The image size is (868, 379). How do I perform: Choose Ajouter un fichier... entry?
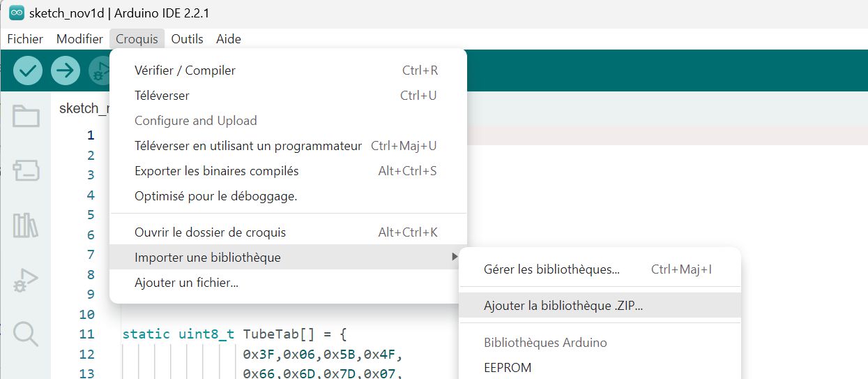point(288,283)
